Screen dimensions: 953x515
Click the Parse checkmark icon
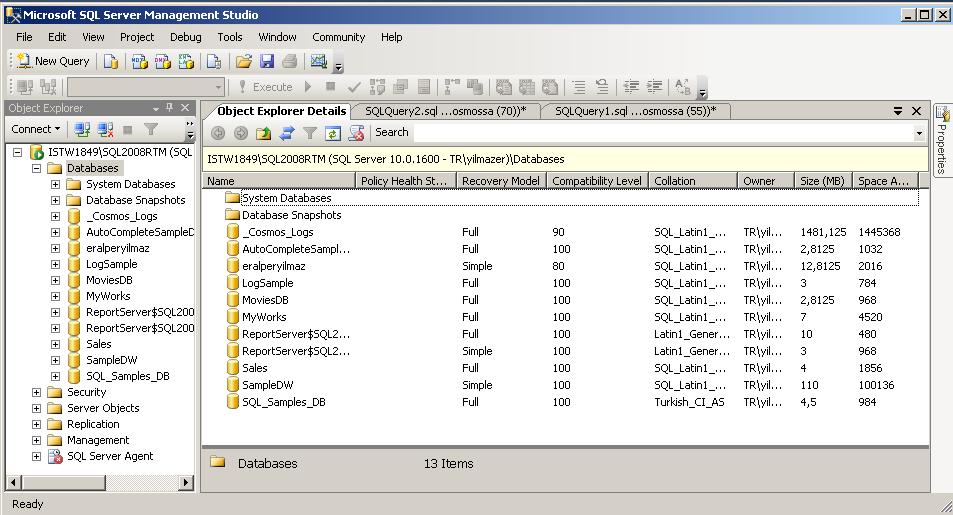coord(354,87)
